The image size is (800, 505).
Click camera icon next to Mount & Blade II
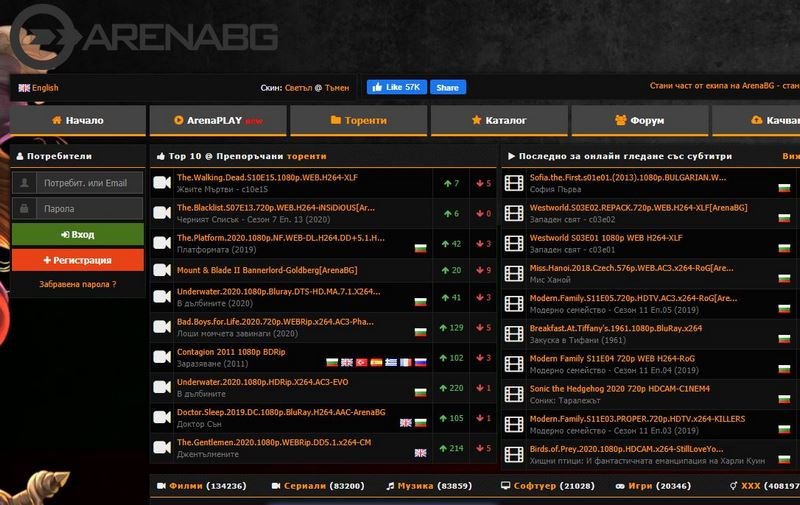(162, 270)
